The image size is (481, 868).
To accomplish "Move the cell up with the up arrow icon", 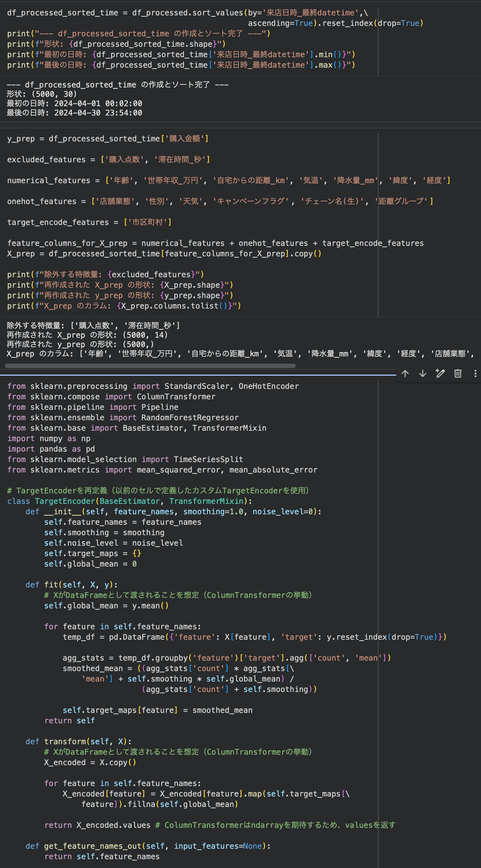I will (x=405, y=373).
